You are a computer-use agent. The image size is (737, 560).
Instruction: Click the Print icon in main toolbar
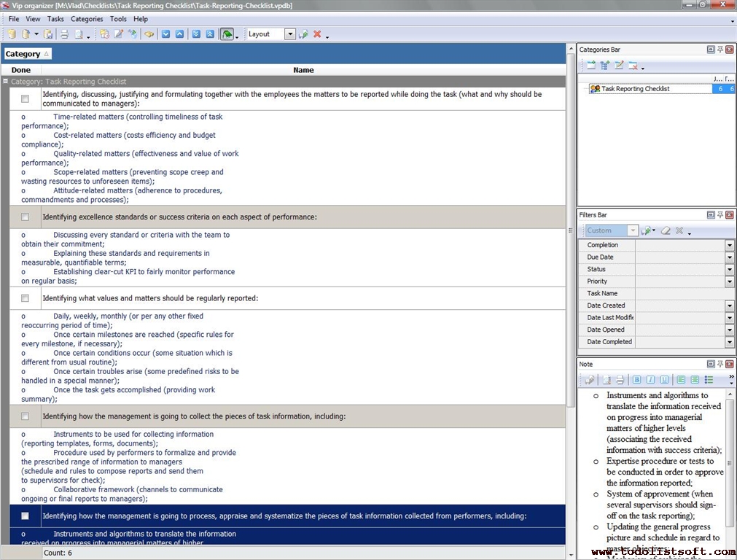click(64, 34)
